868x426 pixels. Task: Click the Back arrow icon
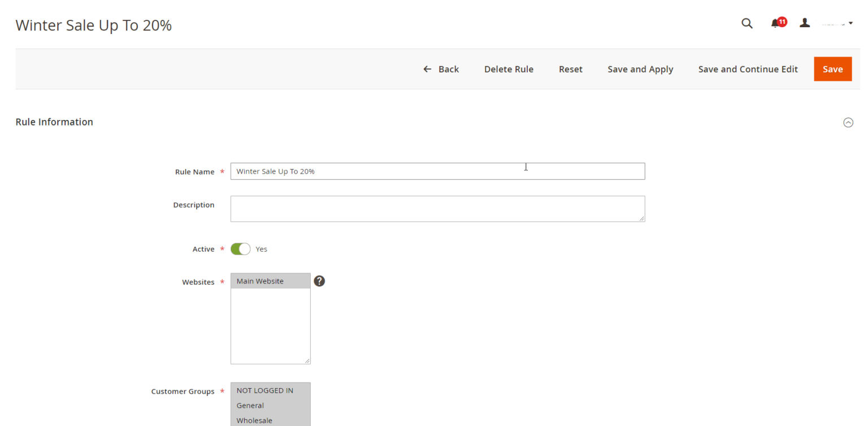click(427, 69)
